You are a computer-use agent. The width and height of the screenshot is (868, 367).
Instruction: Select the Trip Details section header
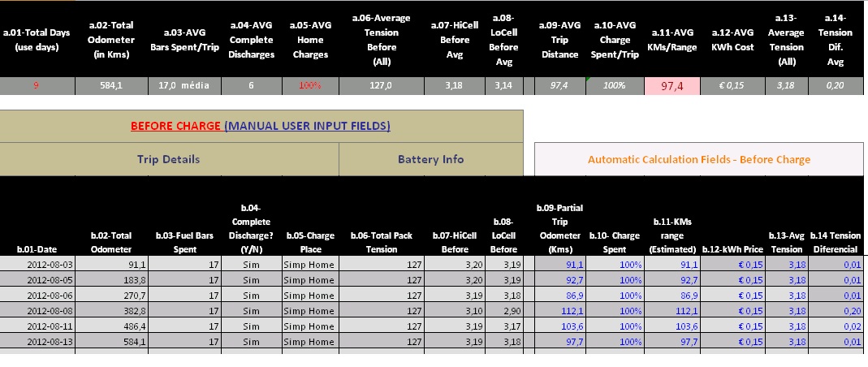(x=169, y=159)
